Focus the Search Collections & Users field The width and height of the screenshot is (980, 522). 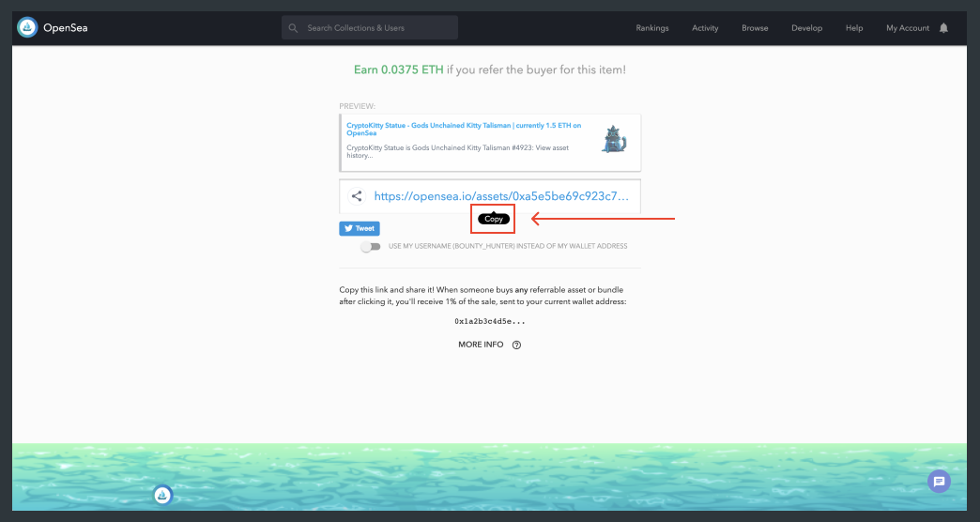(x=370, y=28)
